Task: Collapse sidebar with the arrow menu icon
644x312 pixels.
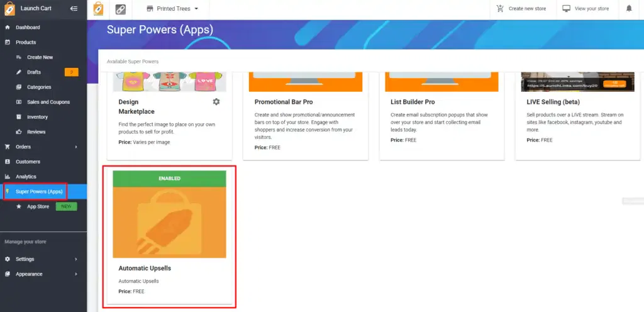Action: [74, 9]
